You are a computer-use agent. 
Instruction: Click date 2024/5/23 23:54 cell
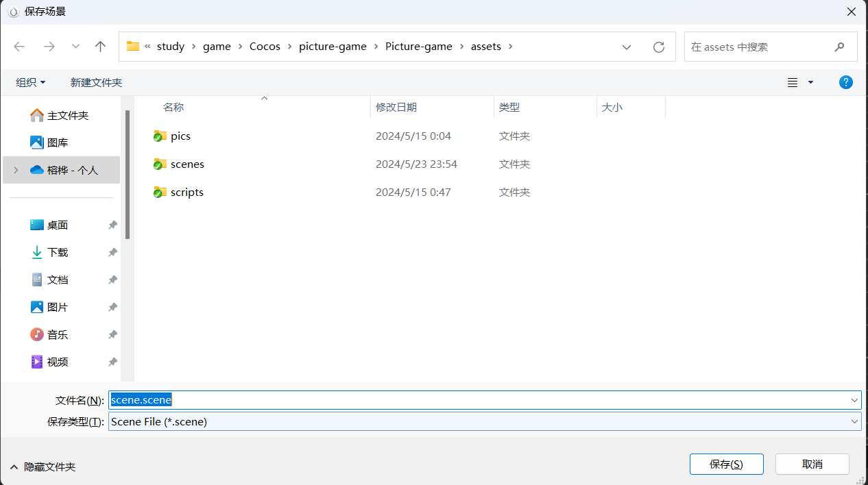pyautogui.click(x=416, y=164)
